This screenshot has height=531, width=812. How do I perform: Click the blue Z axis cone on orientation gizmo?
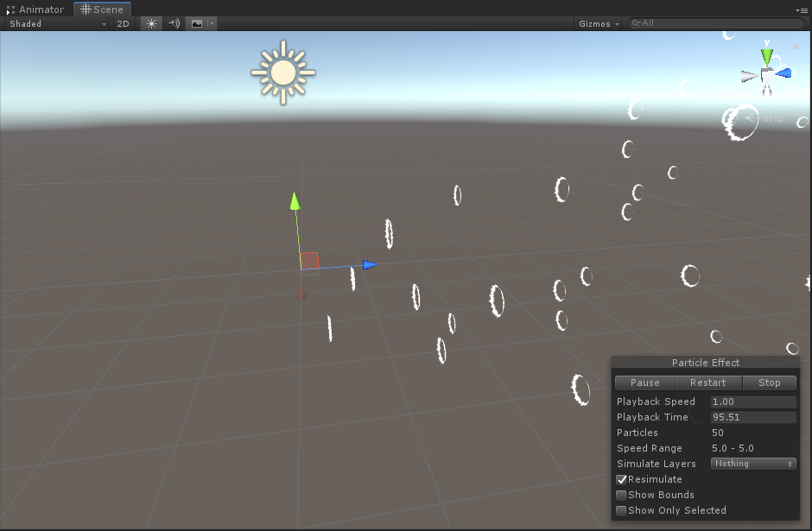tap(783, 73)
